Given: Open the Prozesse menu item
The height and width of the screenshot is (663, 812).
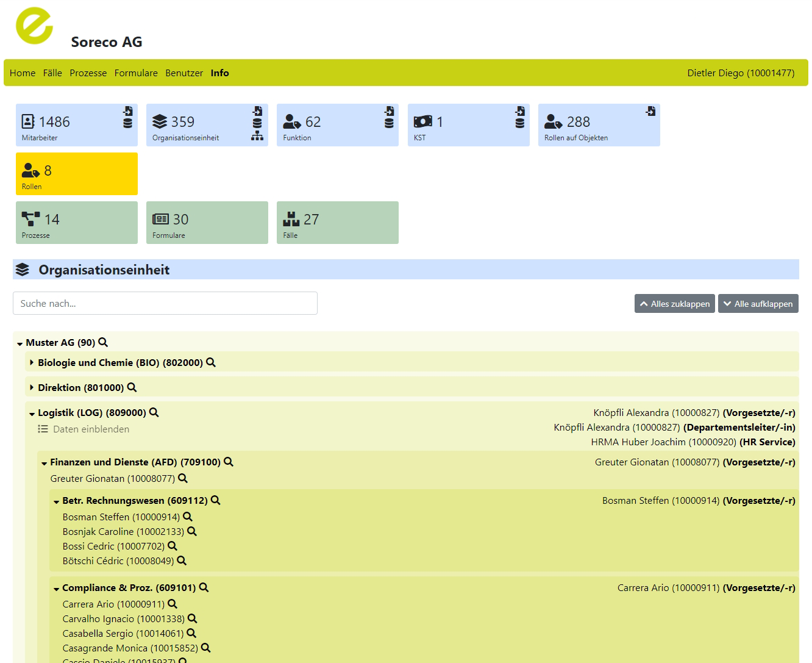Looking at the screenshot, I should tap(88, 73).
